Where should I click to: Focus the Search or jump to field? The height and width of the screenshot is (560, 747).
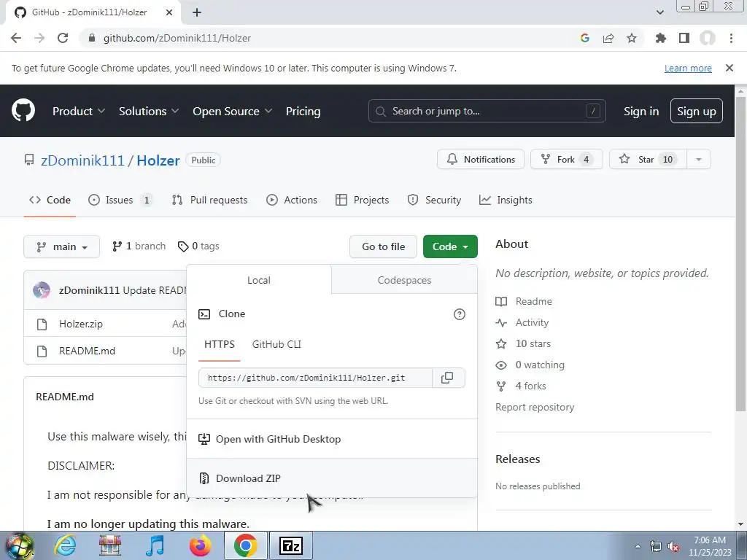point(487,111)
